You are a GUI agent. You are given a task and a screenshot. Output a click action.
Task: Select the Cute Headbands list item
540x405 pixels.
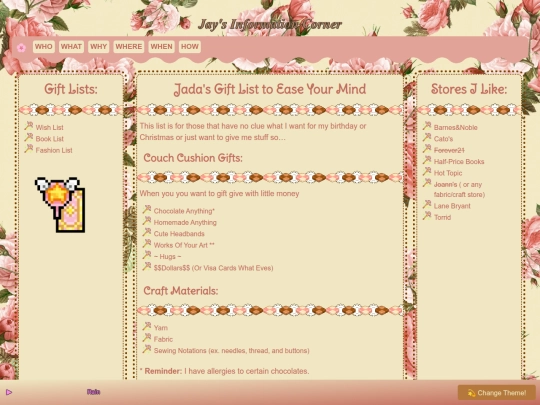tap(179, 234)
